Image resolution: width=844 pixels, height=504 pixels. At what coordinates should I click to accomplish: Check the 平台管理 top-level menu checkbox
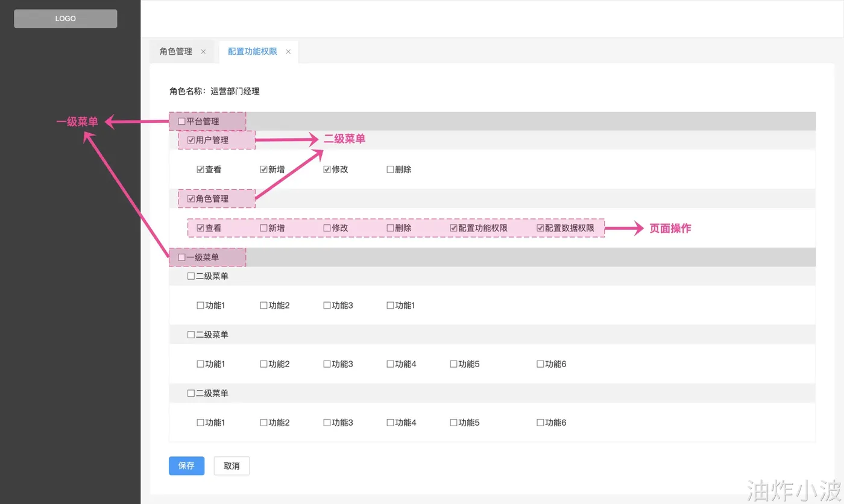[x=182, y=122]
